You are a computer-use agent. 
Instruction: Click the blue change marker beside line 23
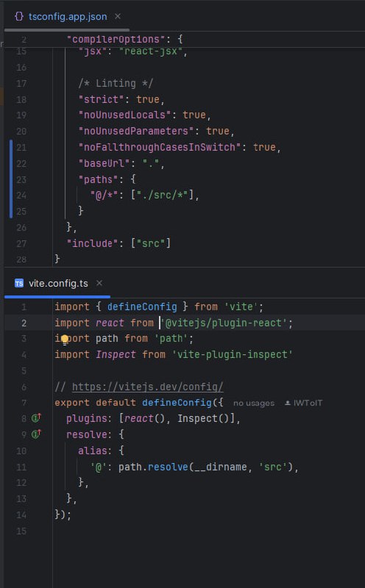11,179
